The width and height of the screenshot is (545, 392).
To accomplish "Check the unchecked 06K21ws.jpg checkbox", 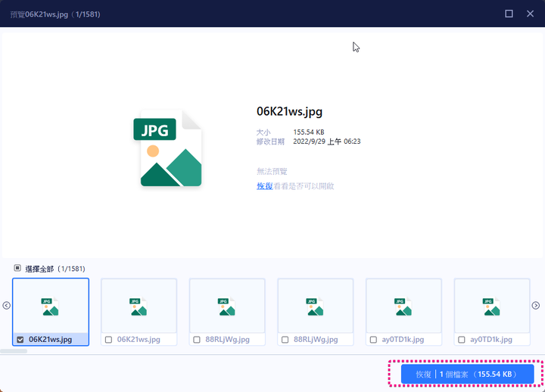I will coord(108,340).
